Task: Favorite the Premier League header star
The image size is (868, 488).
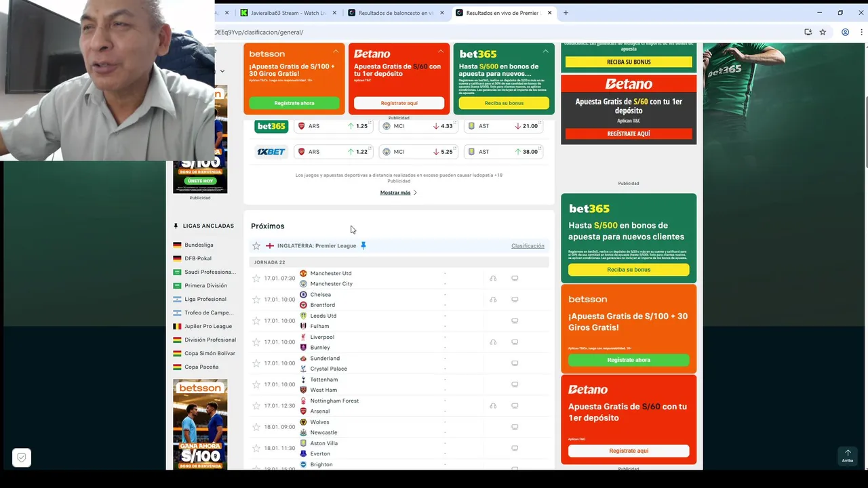Action: pyautogui.click(x=256, y=246)
